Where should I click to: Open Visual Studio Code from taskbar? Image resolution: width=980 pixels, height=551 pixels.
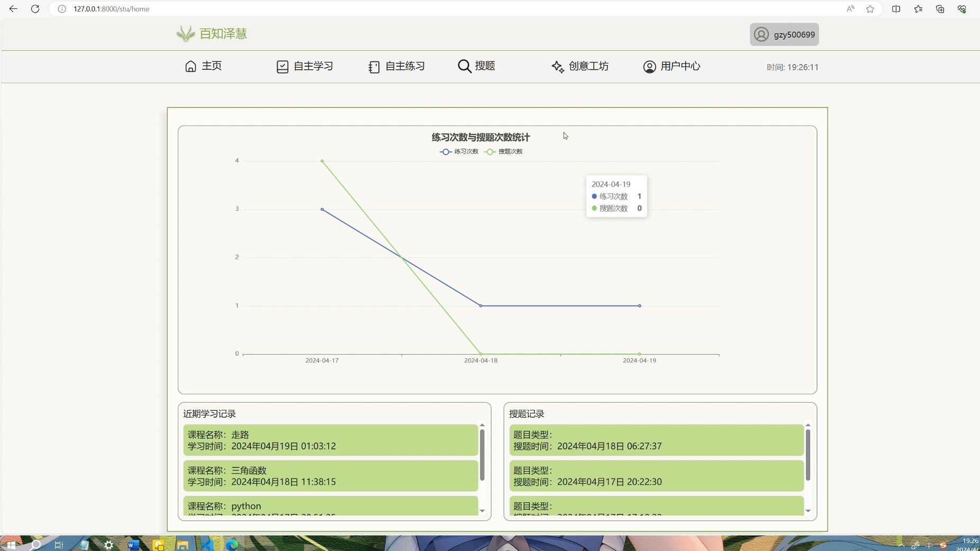(207, 545)
